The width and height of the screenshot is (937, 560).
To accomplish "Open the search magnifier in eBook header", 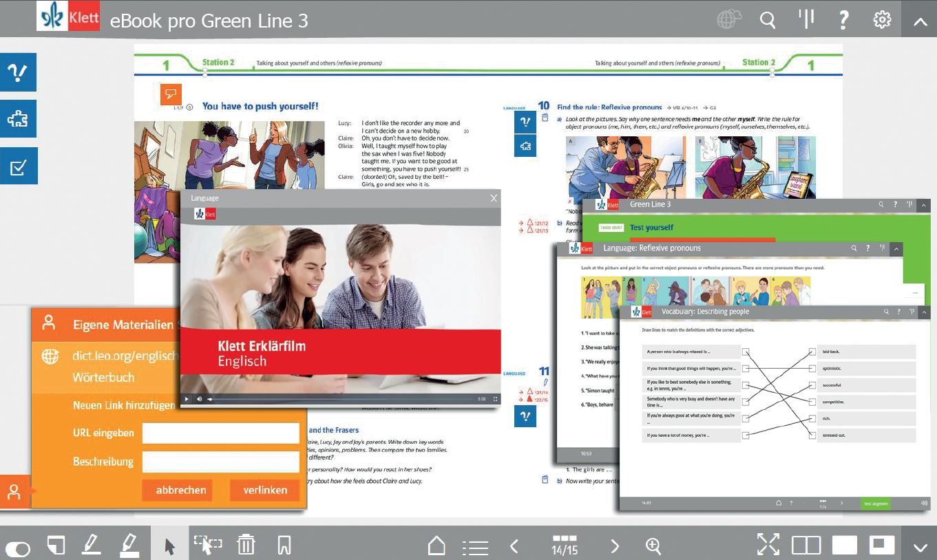I will (x=768, y=20).
